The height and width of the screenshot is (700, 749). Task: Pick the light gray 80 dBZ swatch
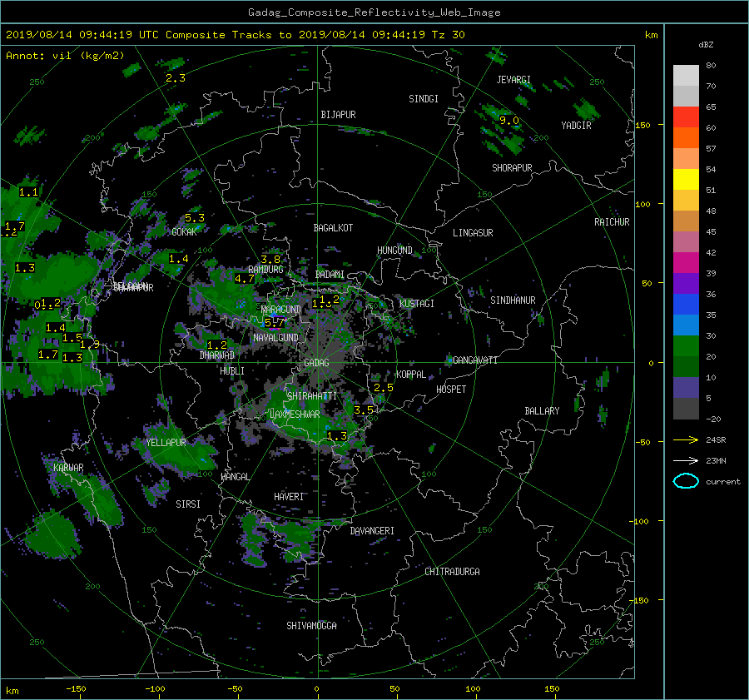(x=686, y=76)
